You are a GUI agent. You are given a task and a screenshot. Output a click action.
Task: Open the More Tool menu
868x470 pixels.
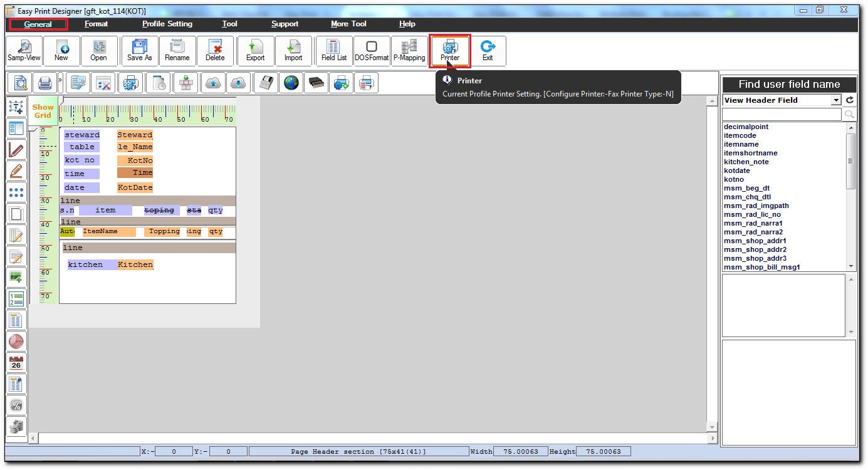coord(348,24)
